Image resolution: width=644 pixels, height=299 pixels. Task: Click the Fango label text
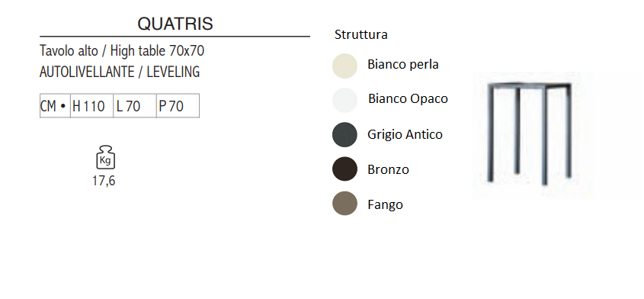pyautogui.click(x=385, y=205)
